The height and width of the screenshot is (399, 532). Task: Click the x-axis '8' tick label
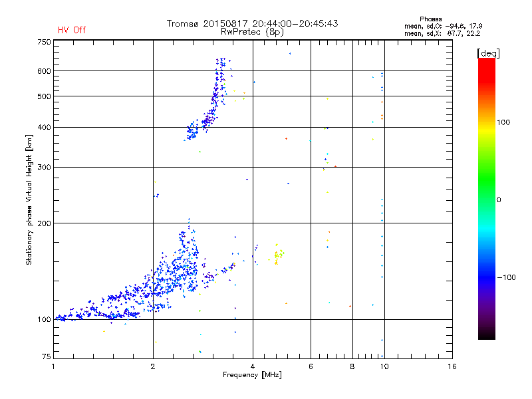pos(352,366)
